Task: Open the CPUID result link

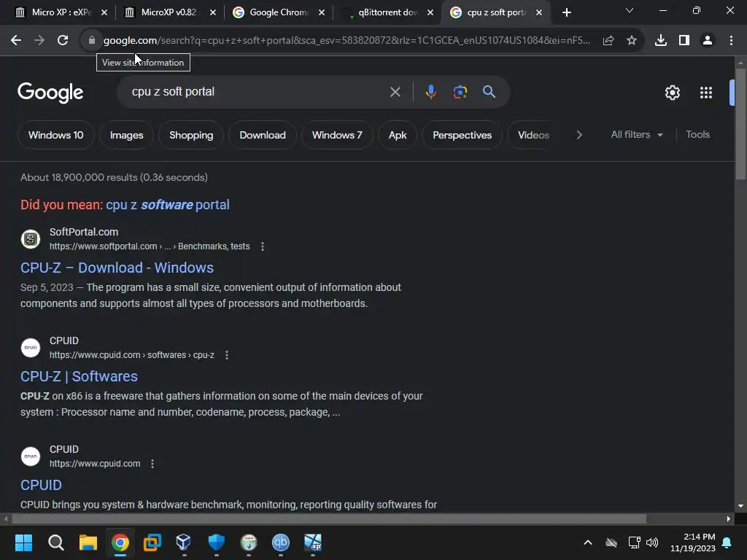Action: [41, 485]
